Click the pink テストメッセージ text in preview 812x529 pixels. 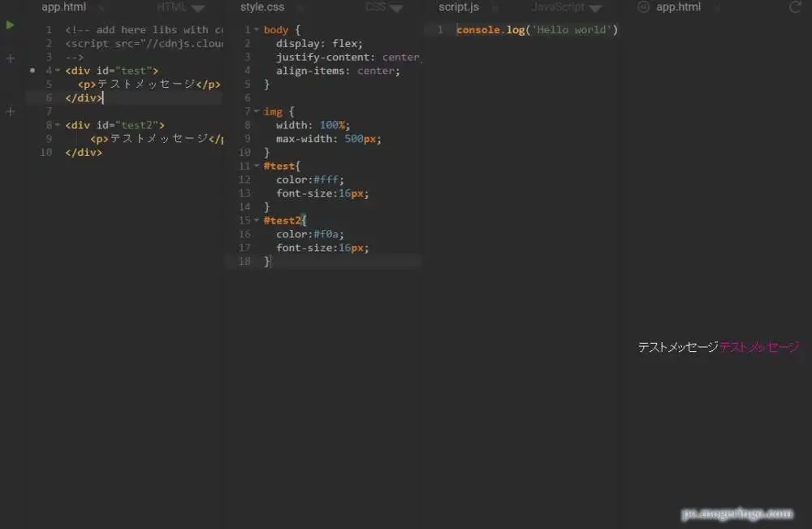(760, 347)
